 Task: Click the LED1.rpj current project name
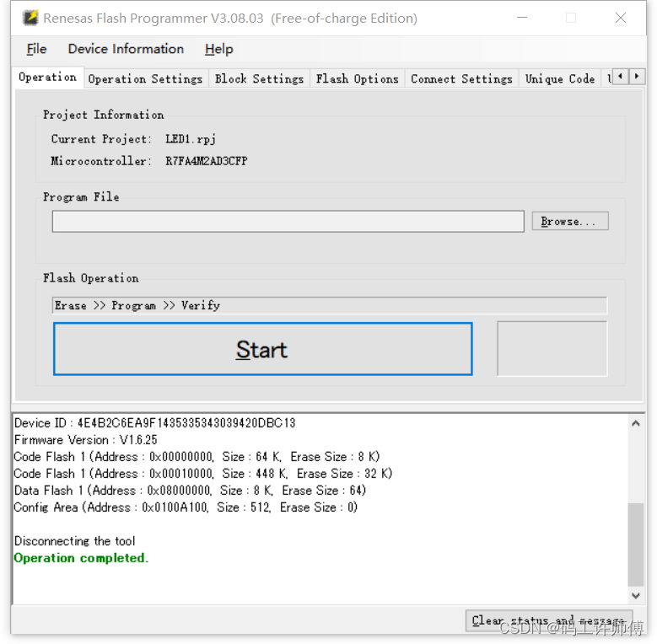[x=191, y=139]
